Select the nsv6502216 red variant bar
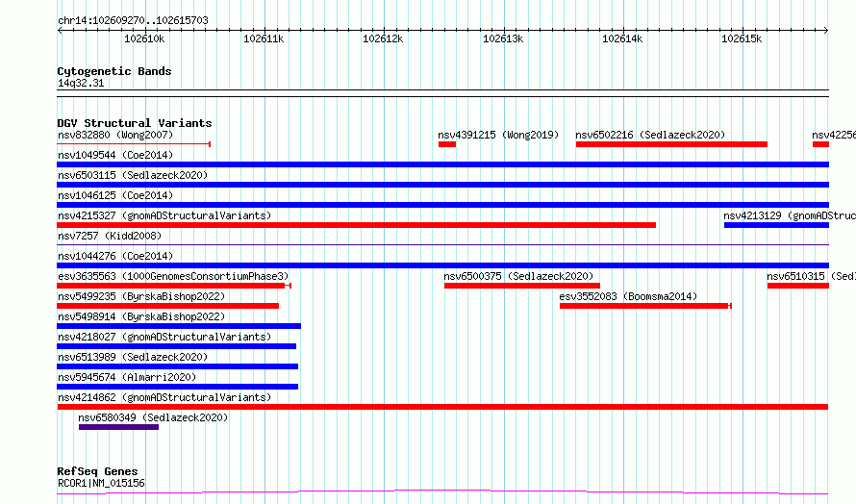This screenshot has height=504, width=856. (671, 144)
